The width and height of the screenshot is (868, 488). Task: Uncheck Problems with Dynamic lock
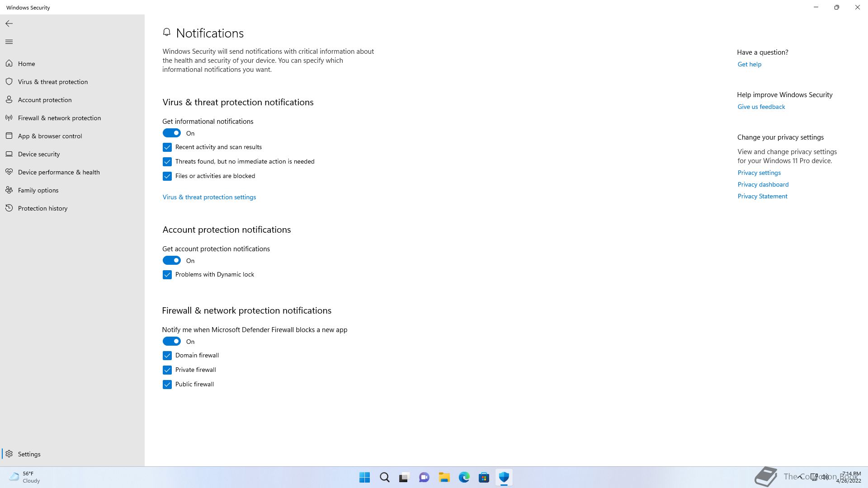click(167, 275)
